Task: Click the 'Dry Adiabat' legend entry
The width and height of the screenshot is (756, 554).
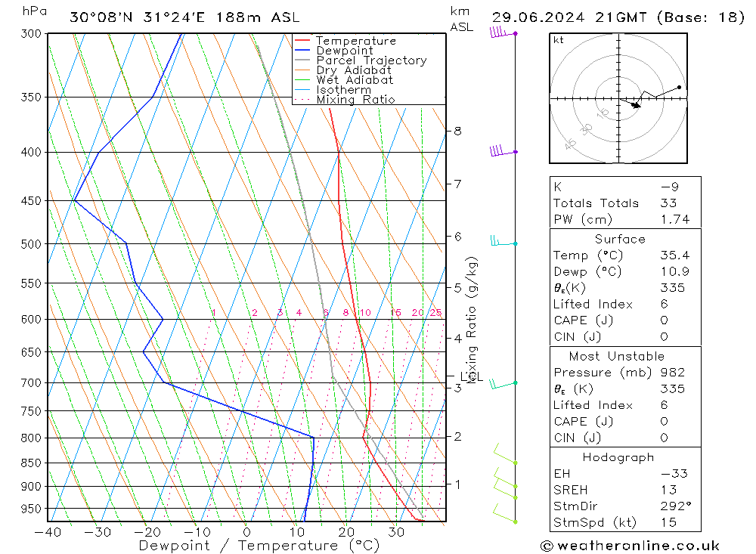Action: point(354,70)
